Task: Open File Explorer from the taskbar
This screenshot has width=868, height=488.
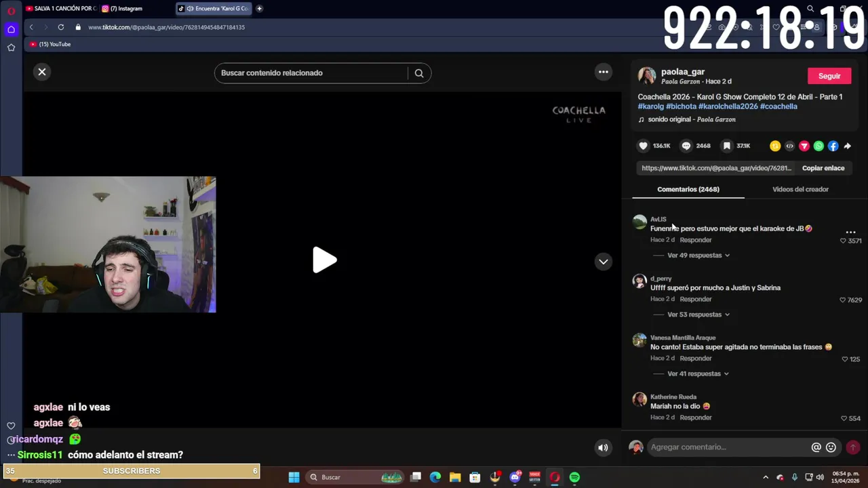Action: [455, 477]
